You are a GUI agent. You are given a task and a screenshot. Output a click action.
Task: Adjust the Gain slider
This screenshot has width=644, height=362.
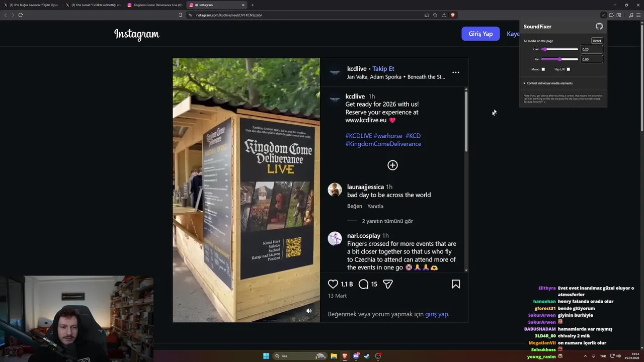pos(560,49)
